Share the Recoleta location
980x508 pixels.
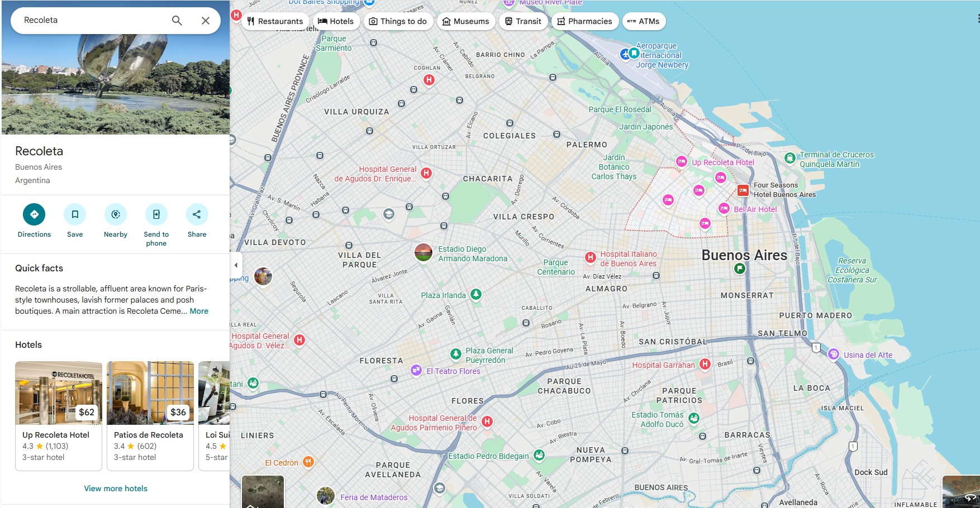[x=197, y=215]
